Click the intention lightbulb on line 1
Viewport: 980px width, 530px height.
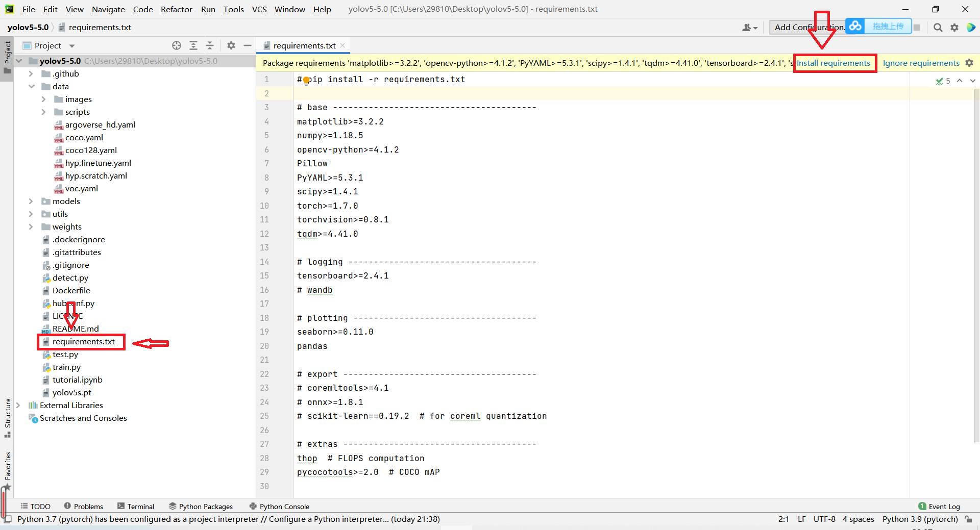tap(306, 80)
